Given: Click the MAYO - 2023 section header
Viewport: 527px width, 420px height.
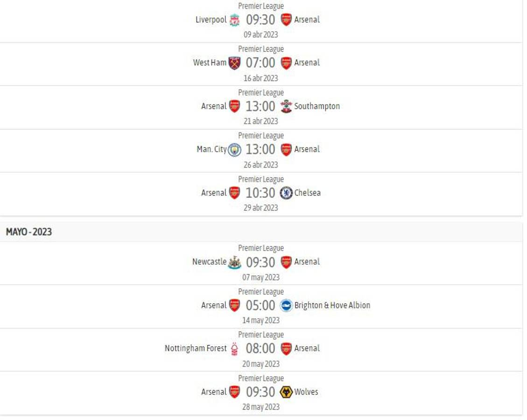Looking at the screenshot, I should point(29,232).
